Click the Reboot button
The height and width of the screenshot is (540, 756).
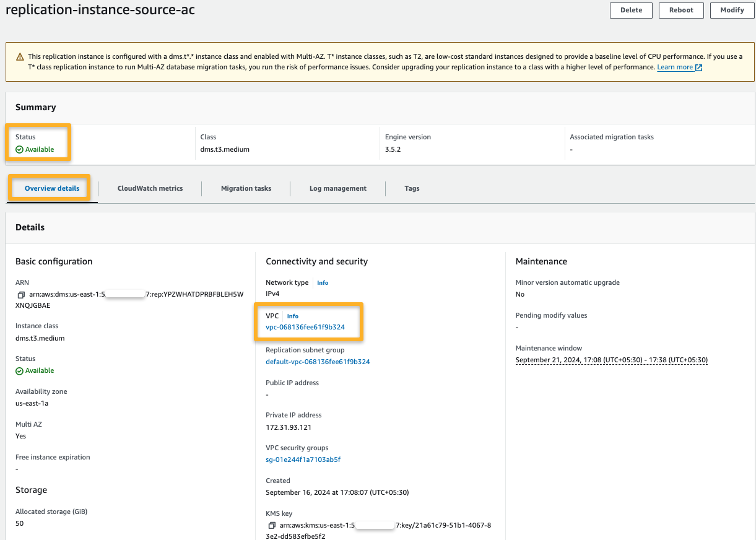point(681,10)
